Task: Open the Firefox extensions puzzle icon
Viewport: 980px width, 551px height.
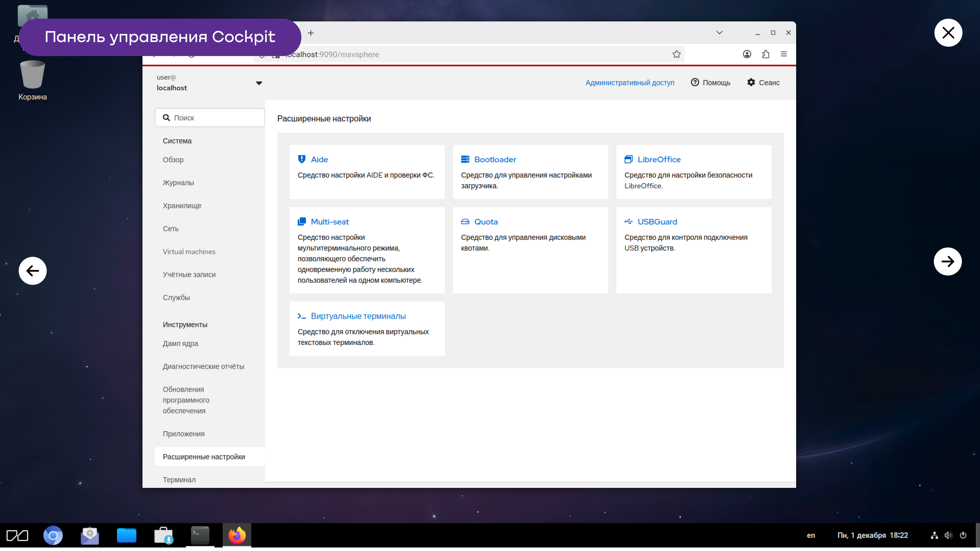Action: (x=765, y=54)
